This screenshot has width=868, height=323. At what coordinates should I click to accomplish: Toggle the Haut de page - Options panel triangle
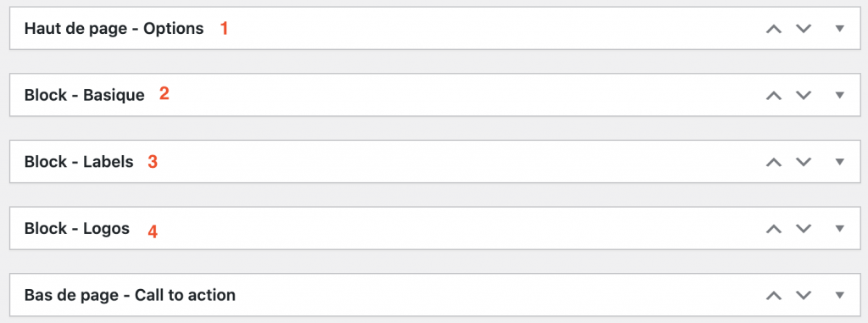[840, 29]
